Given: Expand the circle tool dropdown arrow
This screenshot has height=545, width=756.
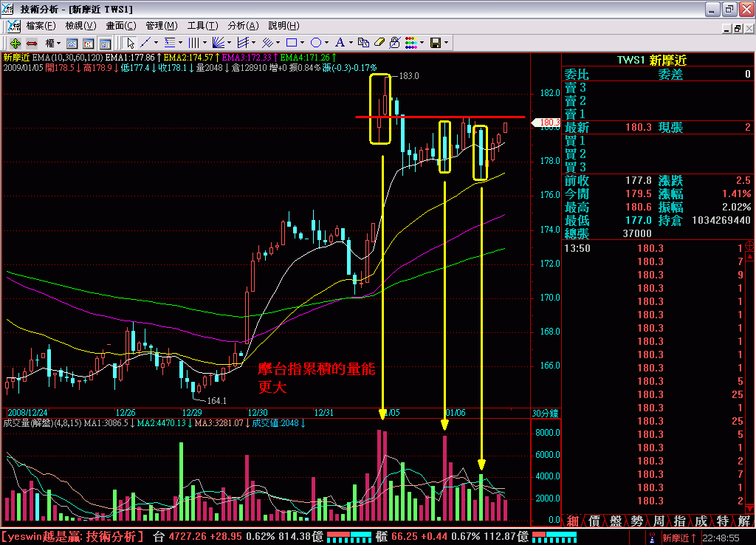Looking at the screenshot, I should 326,43.
